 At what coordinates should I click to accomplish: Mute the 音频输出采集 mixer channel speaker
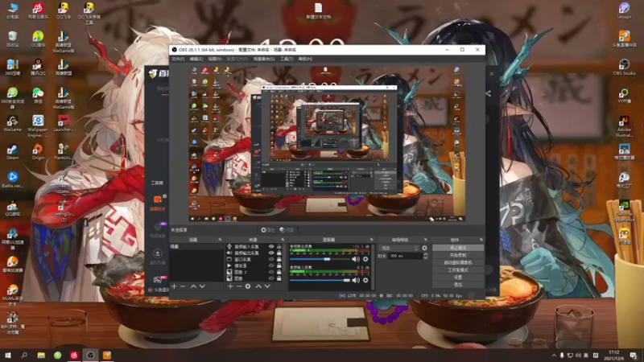(356, 259)
